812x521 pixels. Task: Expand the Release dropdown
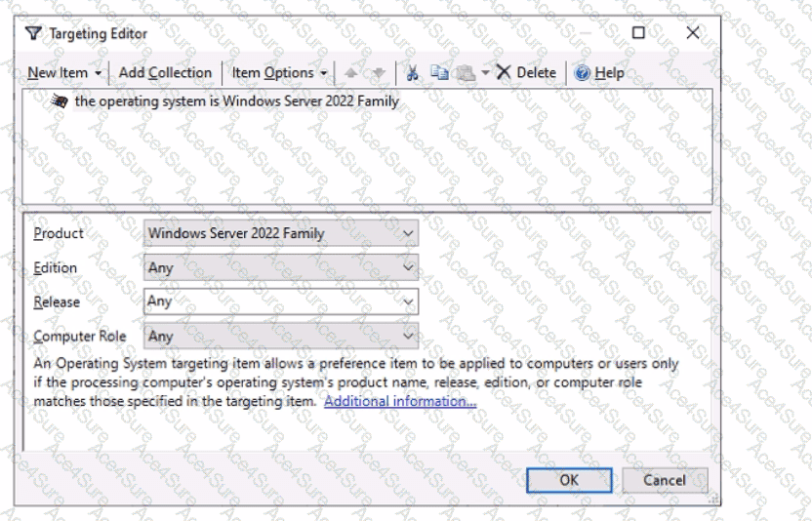click(408, 302)
